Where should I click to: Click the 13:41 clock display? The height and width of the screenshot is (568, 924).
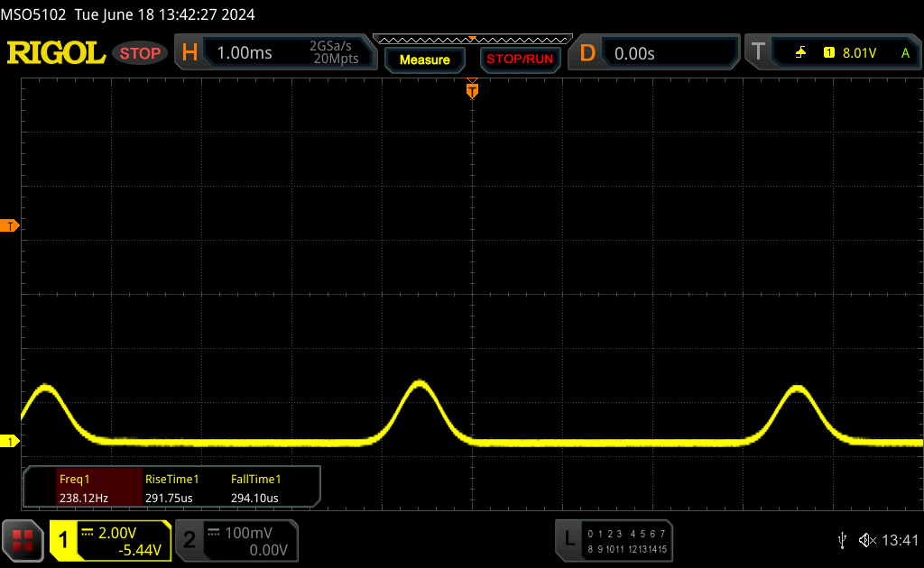(x=900, y=540)
